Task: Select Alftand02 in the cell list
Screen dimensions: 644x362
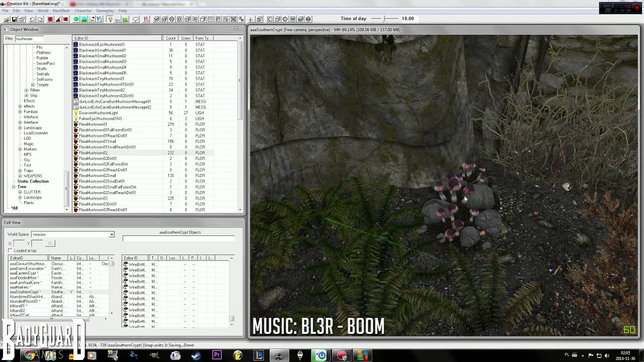Action: (x=17, y=311)
